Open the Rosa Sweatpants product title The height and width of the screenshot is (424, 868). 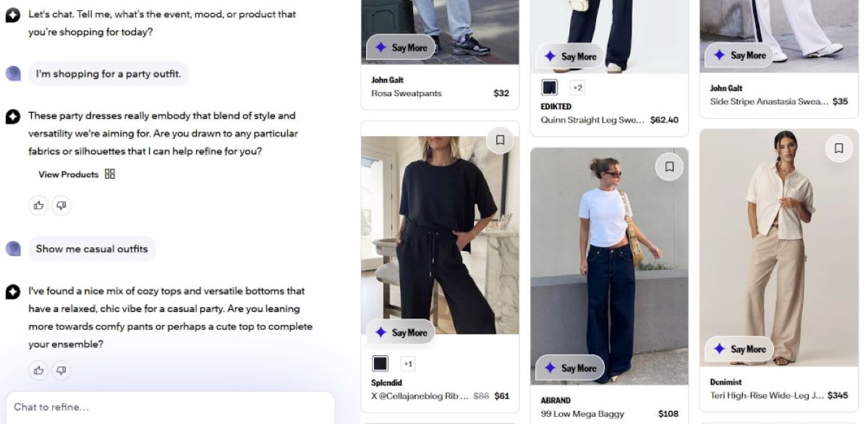tap(406, 93)
